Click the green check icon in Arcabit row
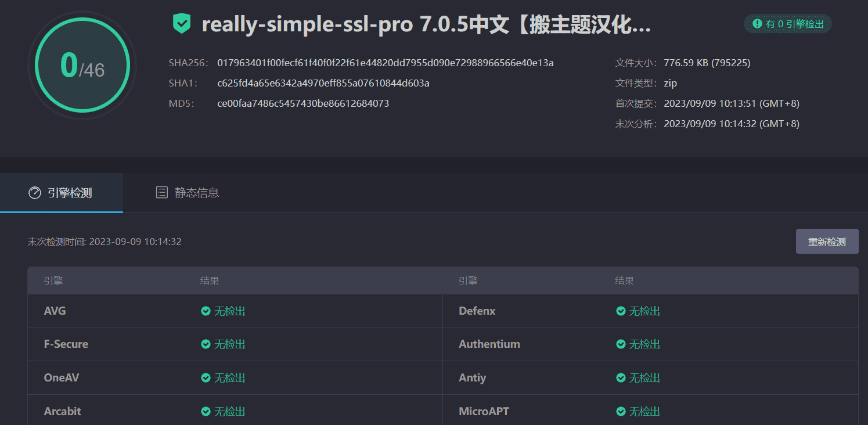Viewport: 868px width, 425px height. pos(206,412)
